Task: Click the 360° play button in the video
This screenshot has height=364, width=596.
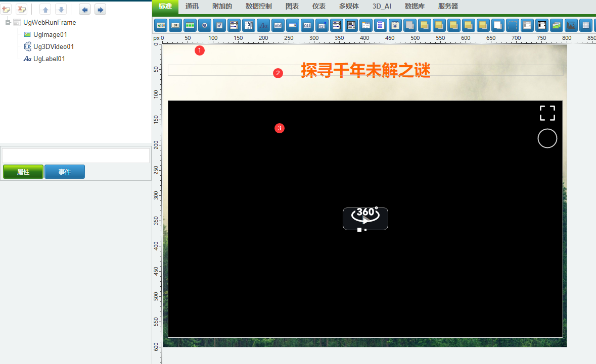Action: coord(365,219)
